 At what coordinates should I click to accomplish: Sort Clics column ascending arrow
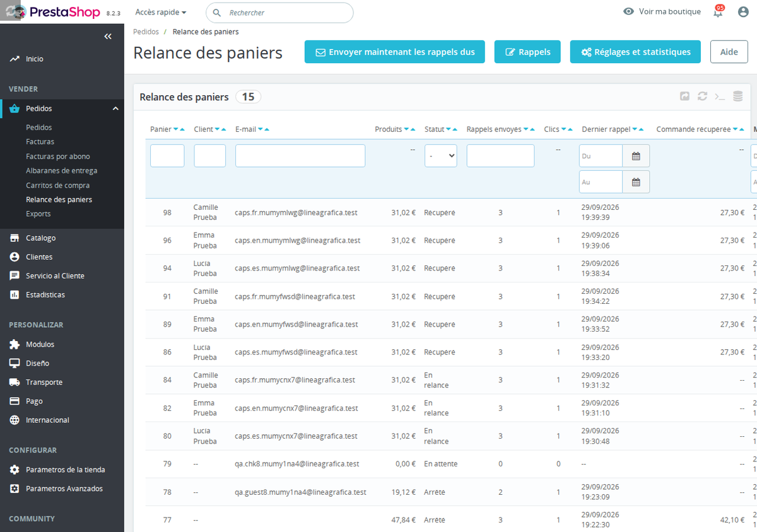tap(570, 130)
